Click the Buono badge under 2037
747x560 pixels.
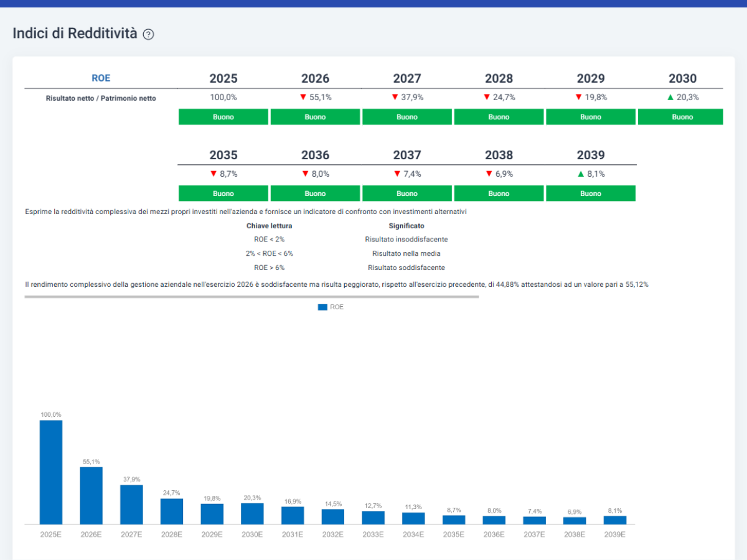[407, 194]
